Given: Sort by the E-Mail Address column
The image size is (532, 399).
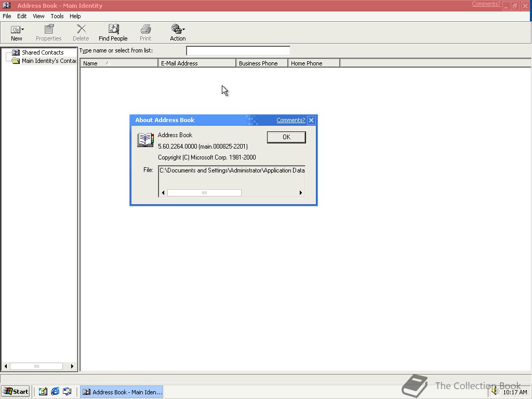Looking at the screenshot, I should (x=197, y=63).
